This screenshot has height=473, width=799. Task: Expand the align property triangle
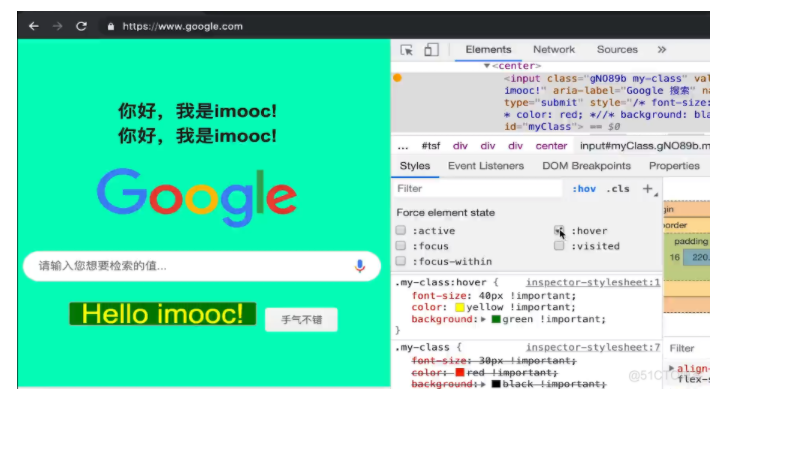coord(671,368)
